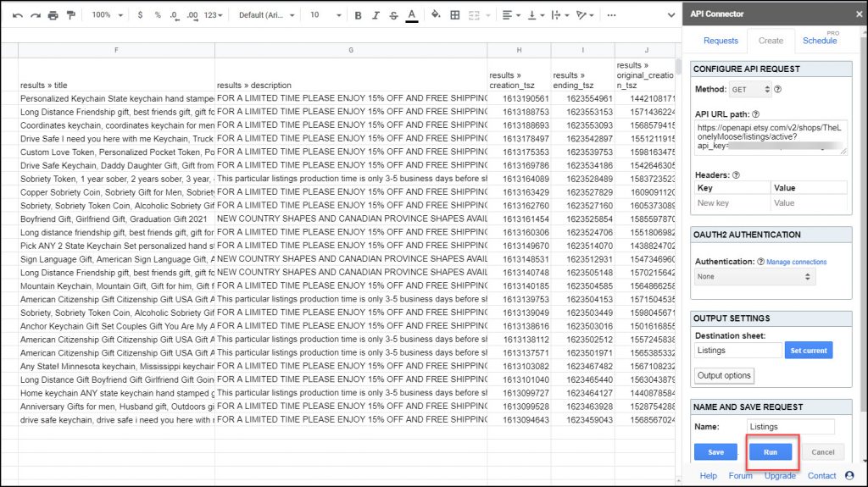Screen dimensions: 868x487
Task: Switch to the Schedule tab
Action: [x=819, y=41]
